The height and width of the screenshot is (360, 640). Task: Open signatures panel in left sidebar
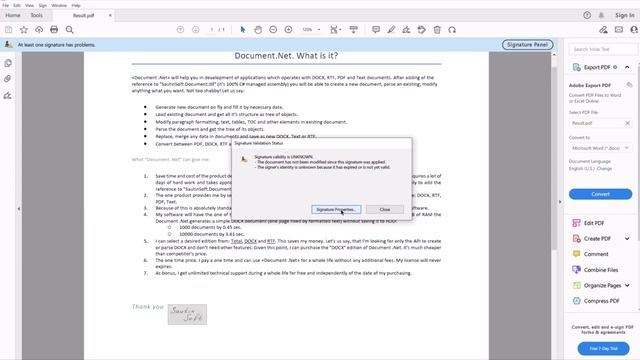(x=8, y=96)
